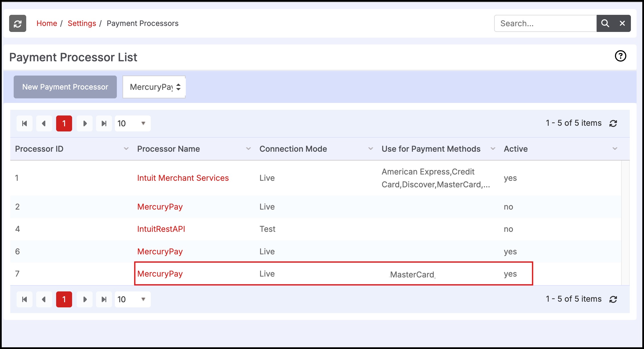Click New Payment Processor button
Screen dimensions: 644x349
click(65, 87)
